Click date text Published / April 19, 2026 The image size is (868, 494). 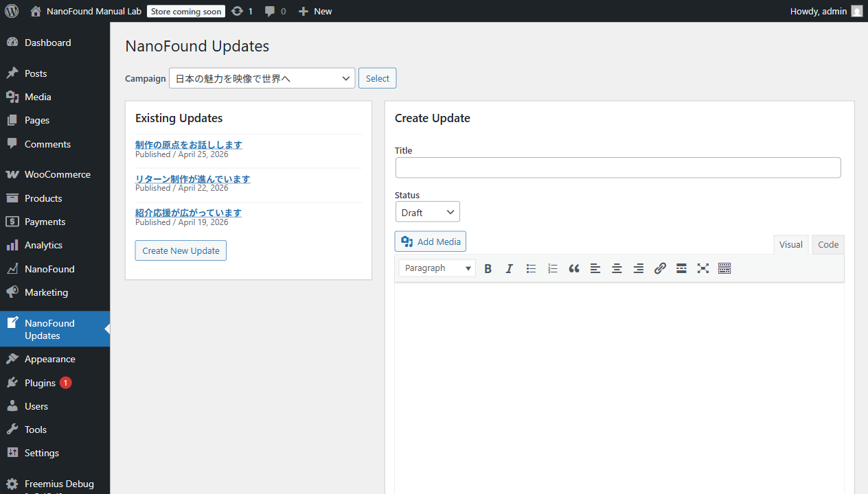pos(182,222)
